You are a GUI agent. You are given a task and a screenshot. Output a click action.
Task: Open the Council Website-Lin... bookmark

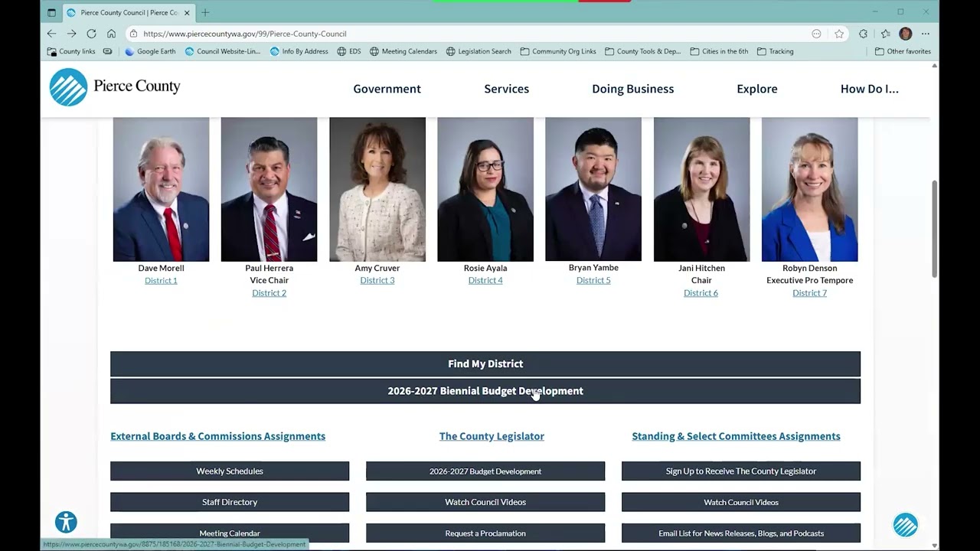click(x=223, y=51)
